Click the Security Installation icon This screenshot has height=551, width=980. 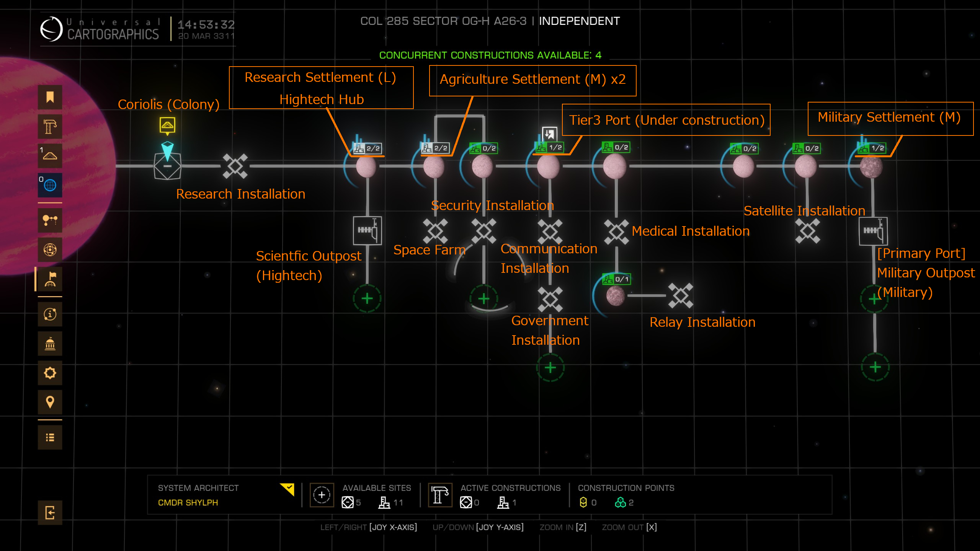click(x=484, y=231)
